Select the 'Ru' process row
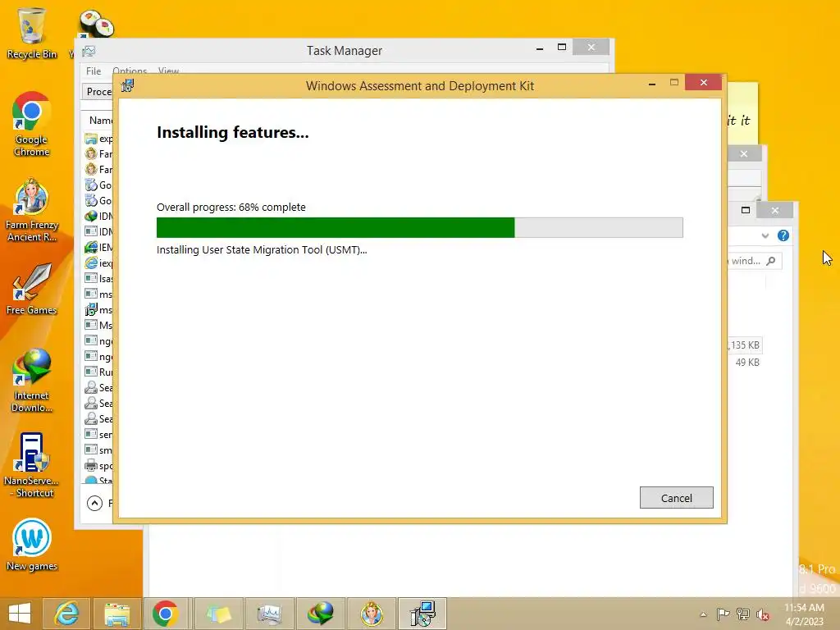This screenshot has height=630, width=840. (98, 372)
